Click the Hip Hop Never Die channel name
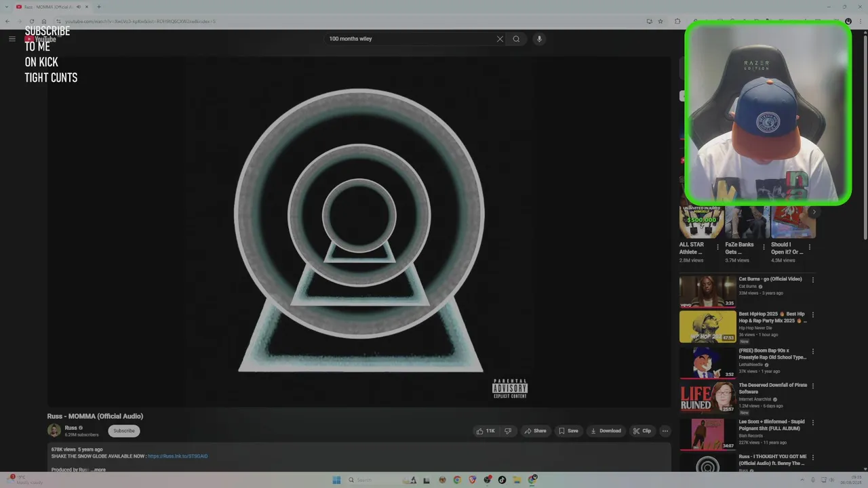 point(755,328)
